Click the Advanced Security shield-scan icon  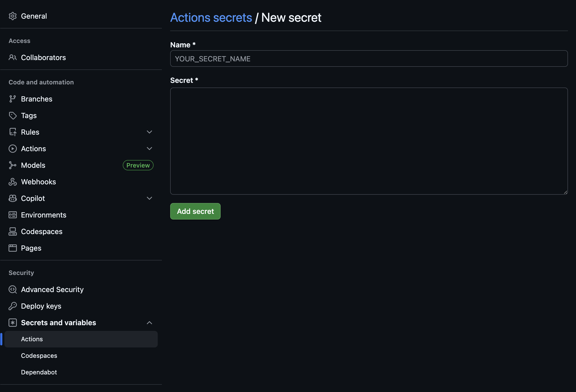coord(12,289)
